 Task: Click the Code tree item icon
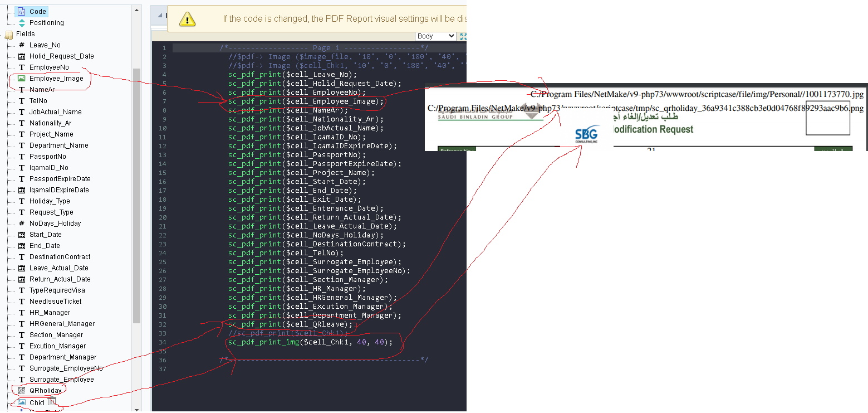click(x=22, y=12)
